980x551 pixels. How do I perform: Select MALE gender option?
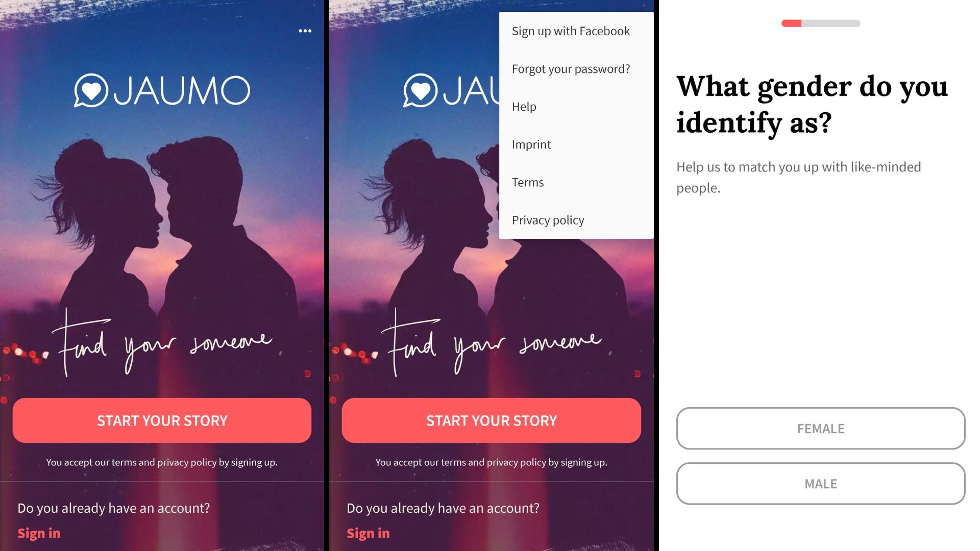[x=820, y=483]
